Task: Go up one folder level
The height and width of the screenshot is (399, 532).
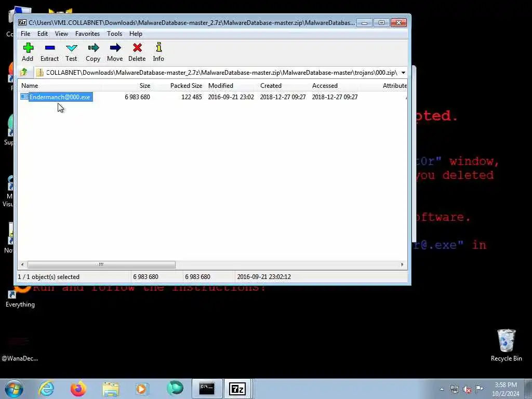Action: pos(24,72)
